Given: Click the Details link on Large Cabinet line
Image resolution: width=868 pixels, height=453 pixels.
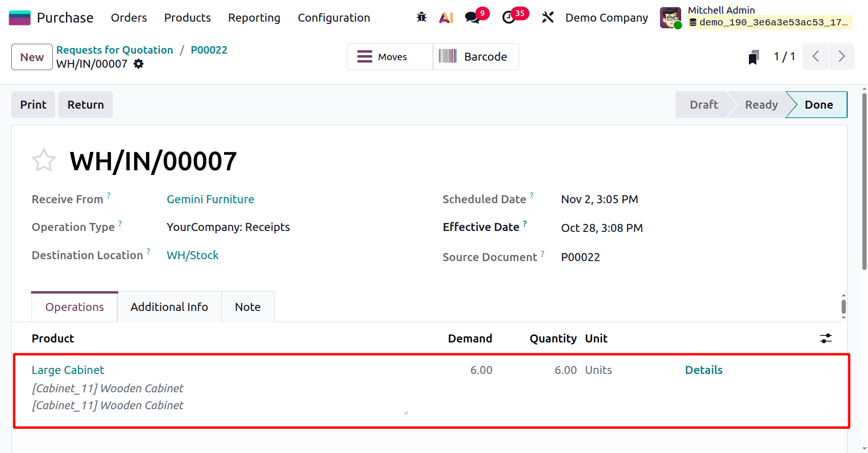Looking at the screenshot, I should (x=704, y=370).
